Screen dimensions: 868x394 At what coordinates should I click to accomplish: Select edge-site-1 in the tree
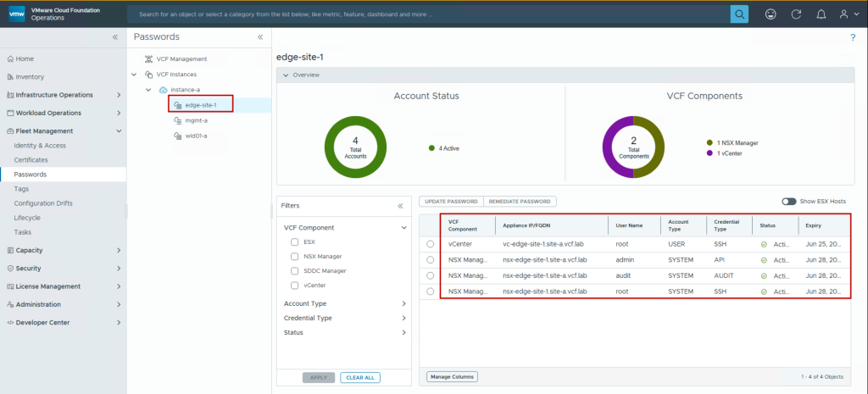201,105
